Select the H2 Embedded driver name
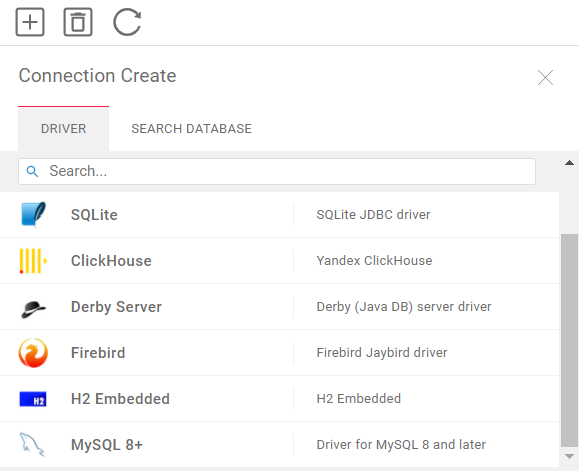Image resolution: width=579 pixels, height=471 pixels. click(120, 399)
